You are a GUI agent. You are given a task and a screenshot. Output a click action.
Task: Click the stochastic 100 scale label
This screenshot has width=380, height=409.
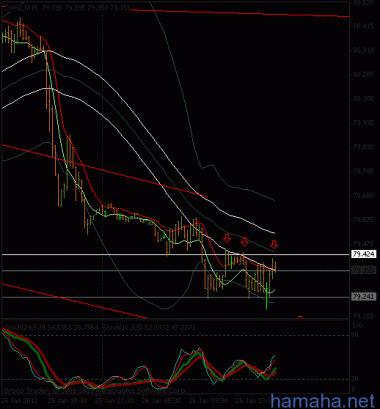pos(357,325)
